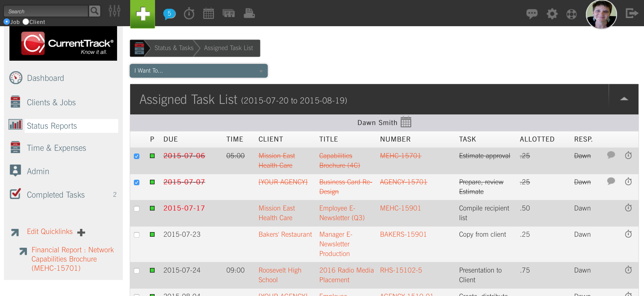The height and width of the screenshot is (296, 644).
Task: Collapse the Assigned Task List panel
Action: coord(624,99)
